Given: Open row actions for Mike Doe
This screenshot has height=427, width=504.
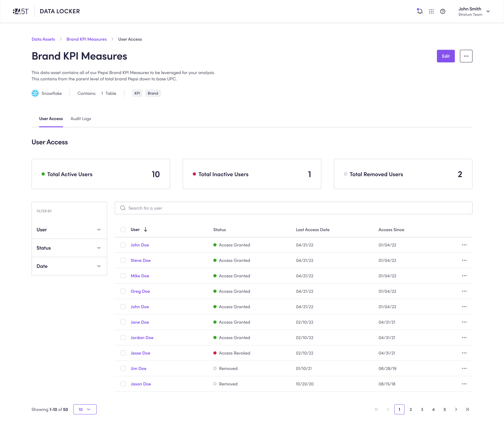Looking at the screenshot, I should 464,276.
